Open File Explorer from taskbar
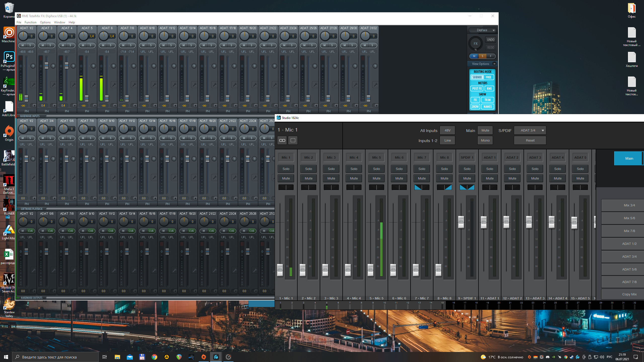The width and height of the screenshot is (644, 362). pos(117,357)
